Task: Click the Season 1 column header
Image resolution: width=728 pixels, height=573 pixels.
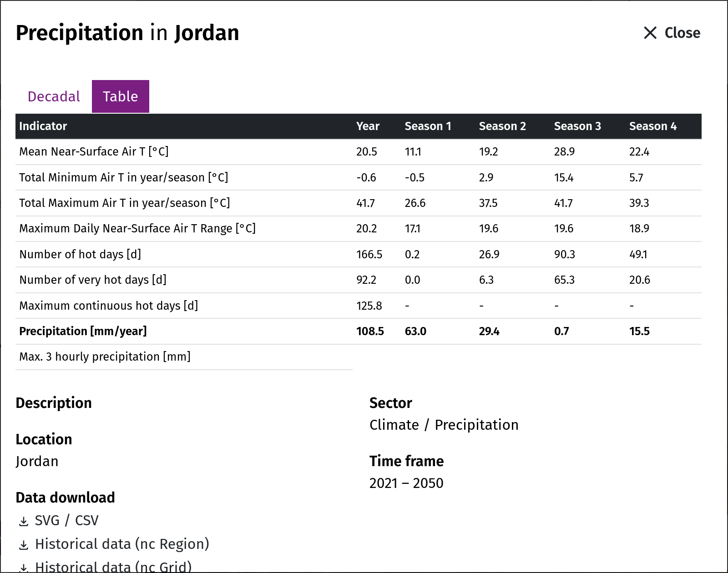Action: [428, 126]
